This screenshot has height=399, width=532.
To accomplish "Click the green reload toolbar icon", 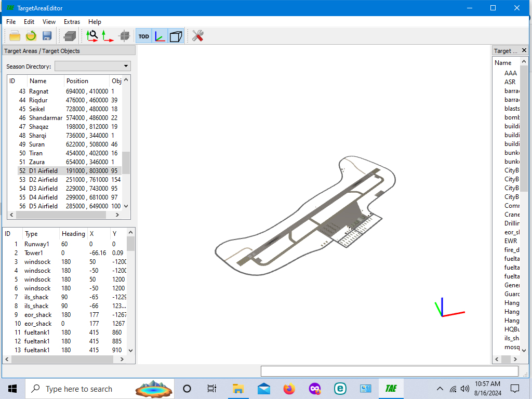I will pos(31,36).
